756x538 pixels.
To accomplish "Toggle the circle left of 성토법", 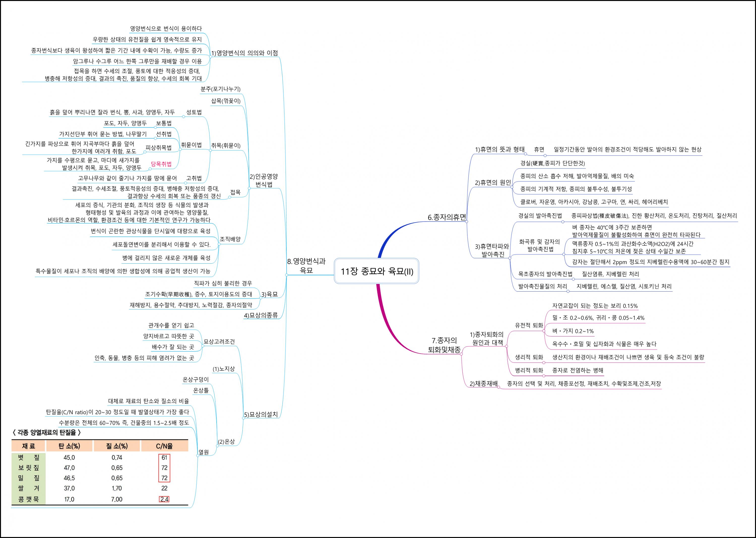I will point(184,117).
